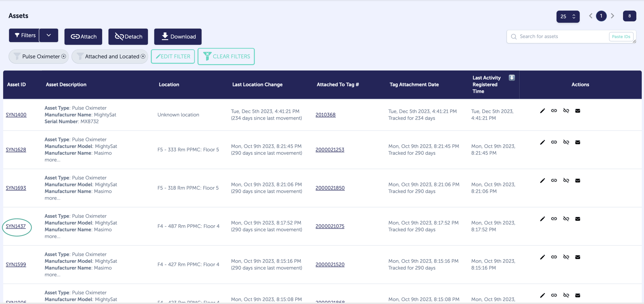Screen dimensions: 644x304
Task: Remove Attached and Located filter chip
Action: [143, 56]
